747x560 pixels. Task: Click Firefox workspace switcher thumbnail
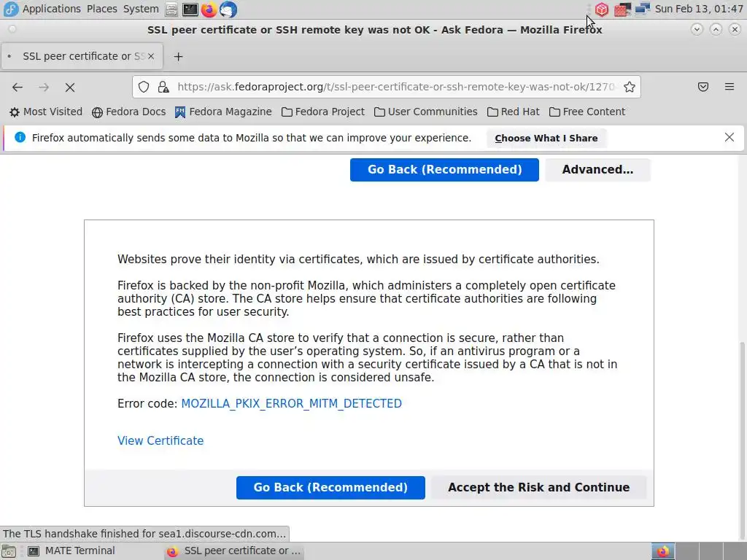coord(663,551)
